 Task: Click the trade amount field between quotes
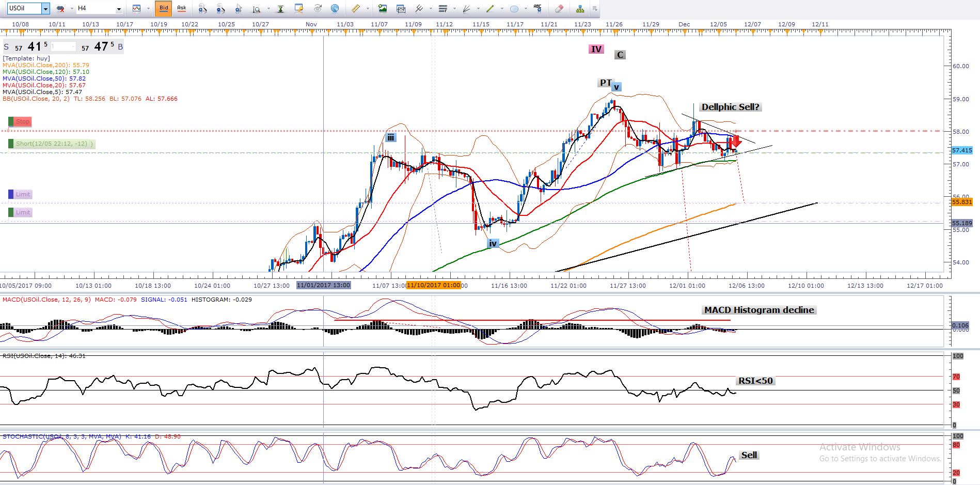click(x=64, y=47)
